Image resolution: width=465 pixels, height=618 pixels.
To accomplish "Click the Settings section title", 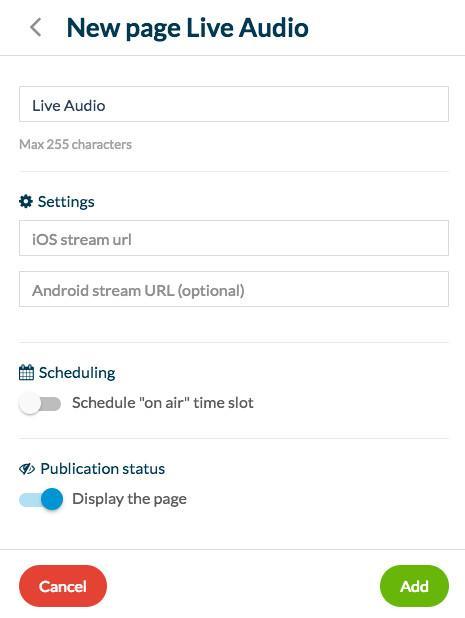I will [66, 202].
